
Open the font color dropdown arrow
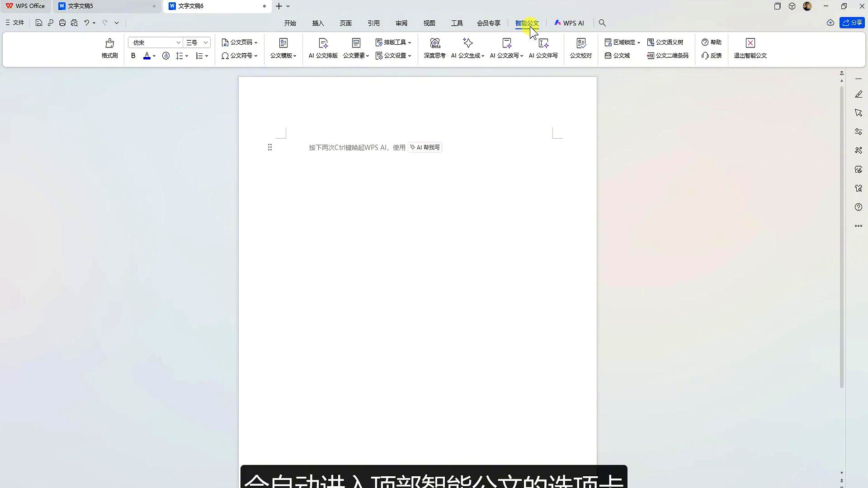(154, 56)
